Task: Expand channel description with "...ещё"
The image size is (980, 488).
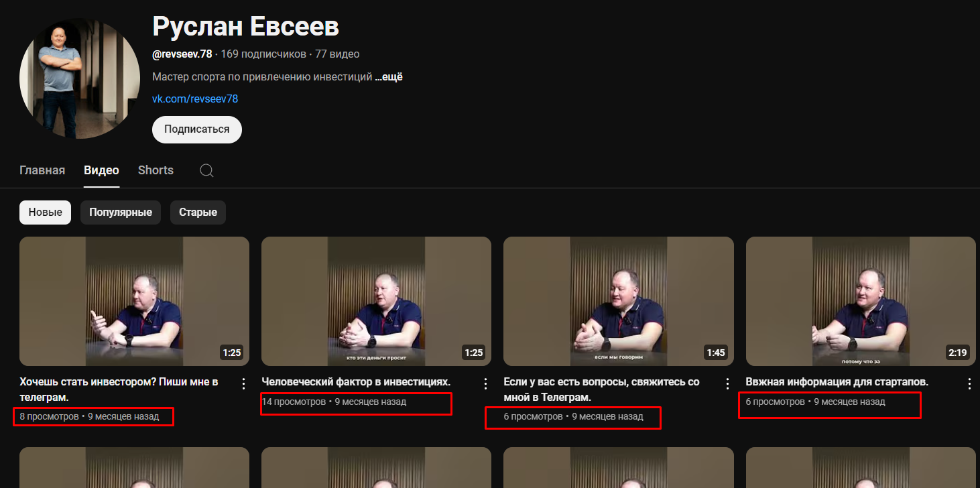Action: (x=389, y=77)
